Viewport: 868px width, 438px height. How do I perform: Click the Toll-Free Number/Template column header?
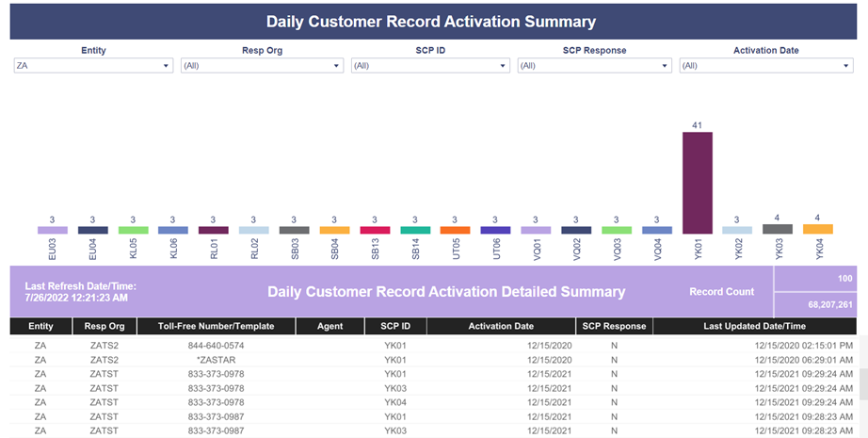(x=216, y=326)
